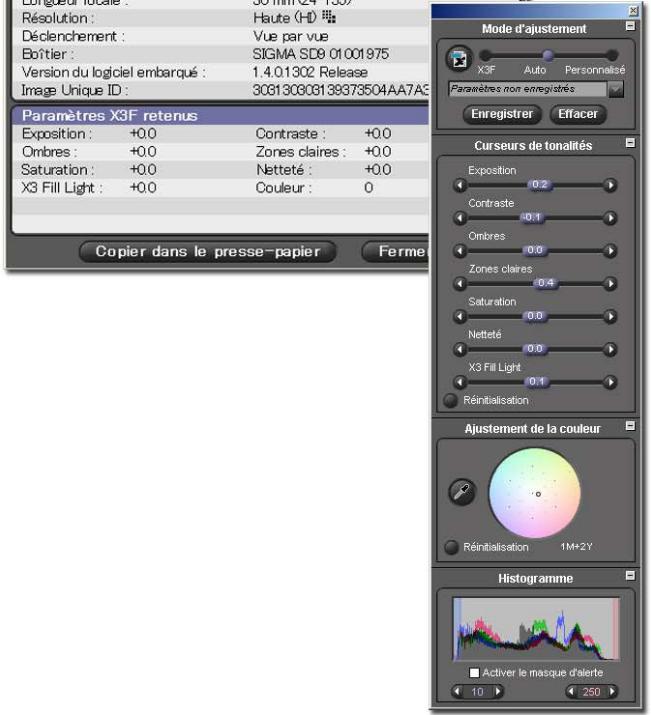Collapse the Histogramme section
The width and height of the screenshot is (651, 715).
[630, 575]
